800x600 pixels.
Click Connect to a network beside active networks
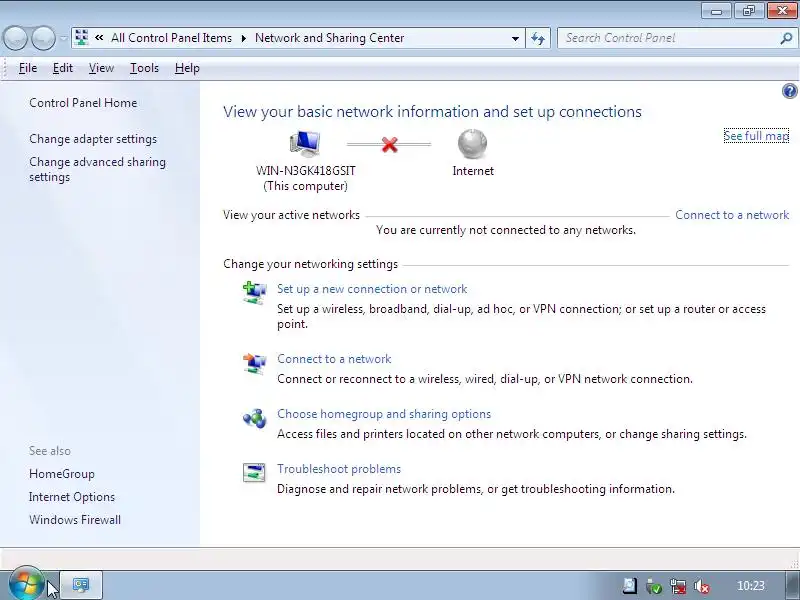click(732, 215)
